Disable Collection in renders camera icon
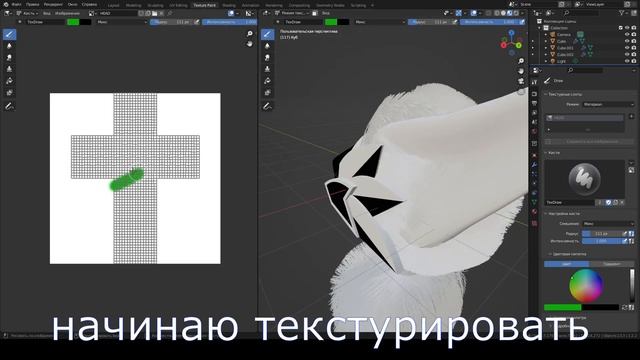640x360 pixels. (634, 28)
